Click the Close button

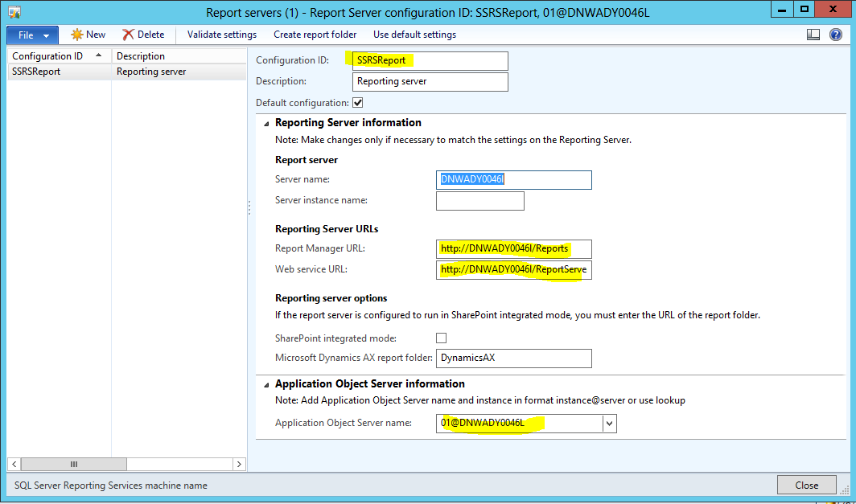coord(806,484)
